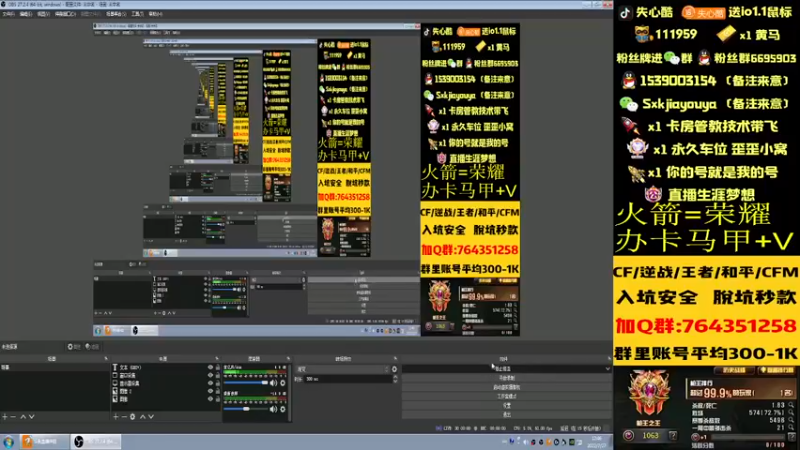Screen dimensions: 800x450
Task: Open the transition type dropdown (渐变)
Action: 342,369
